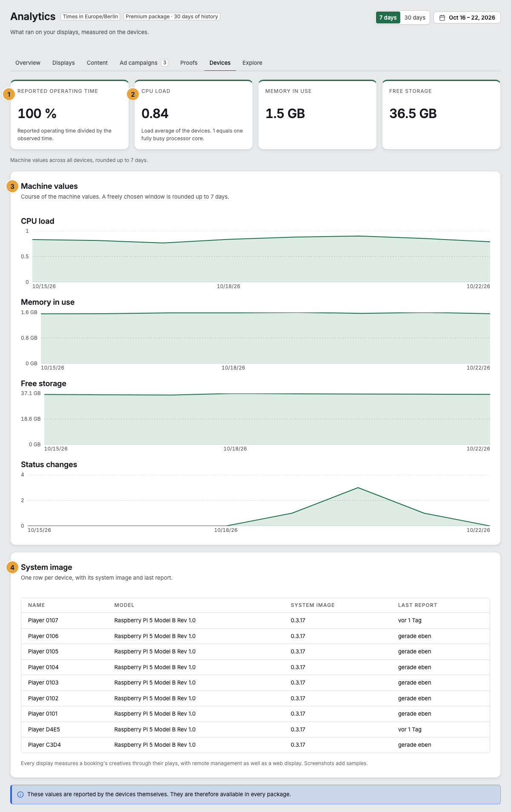The width and height of the screenshot is (511, 812).
Task: Click the 0.84 CPU load value
Action: tap(155, 114)
